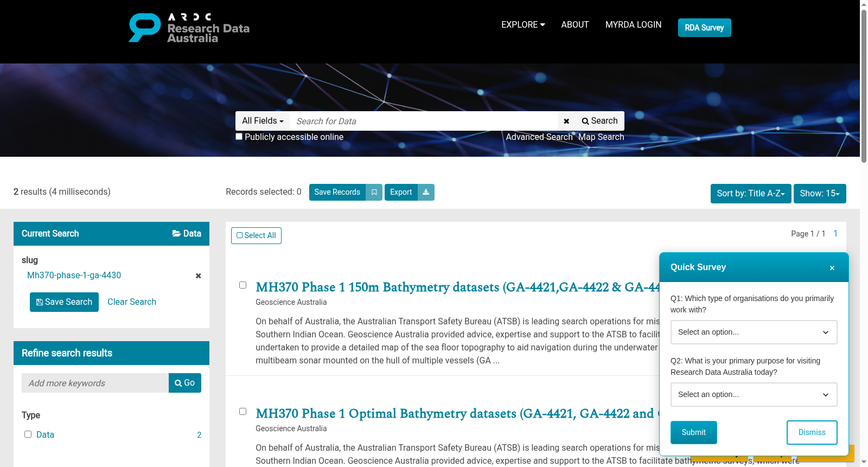Click the Search for Data input field
Screen dimensions: 868x467
click(424, 121)
